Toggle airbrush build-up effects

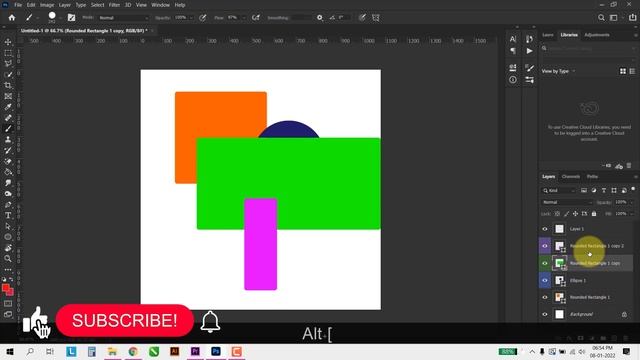point(256,18)
